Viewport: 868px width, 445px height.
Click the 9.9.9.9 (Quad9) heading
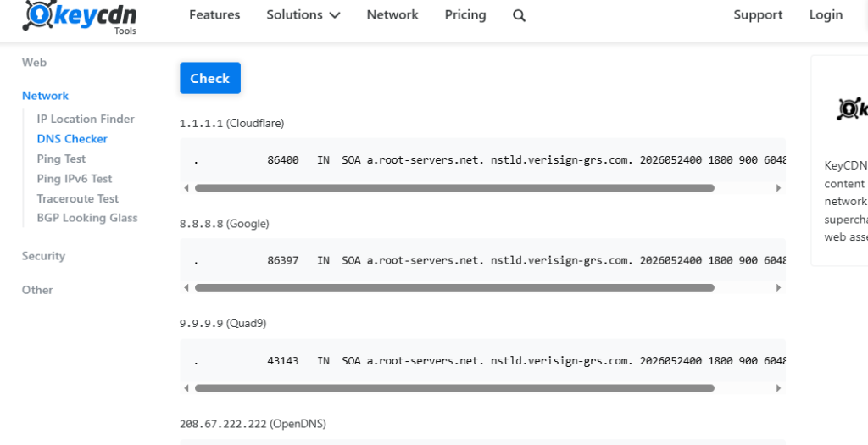click(223, 323)
